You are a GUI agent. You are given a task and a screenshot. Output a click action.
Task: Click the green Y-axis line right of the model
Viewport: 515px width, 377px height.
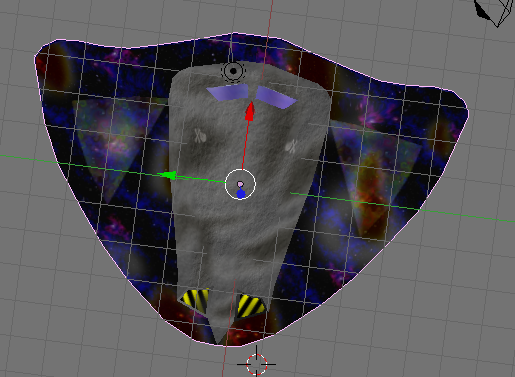coord(467,215)
